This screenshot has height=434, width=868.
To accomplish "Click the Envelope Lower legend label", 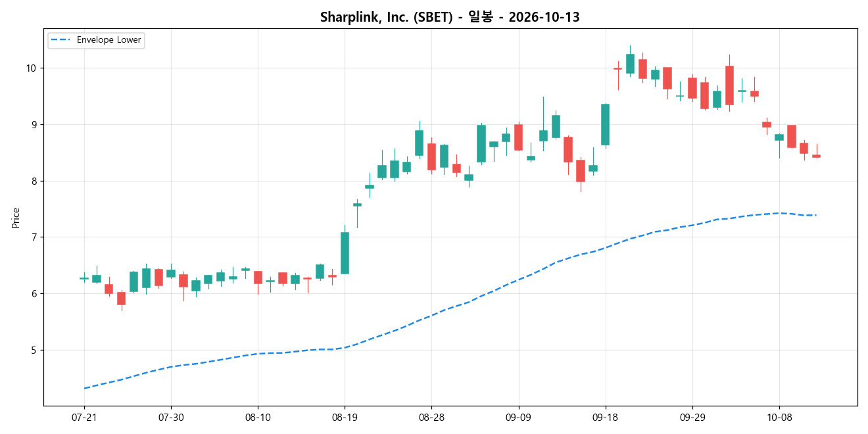I will pyautogui.click(x=108, y=40).
